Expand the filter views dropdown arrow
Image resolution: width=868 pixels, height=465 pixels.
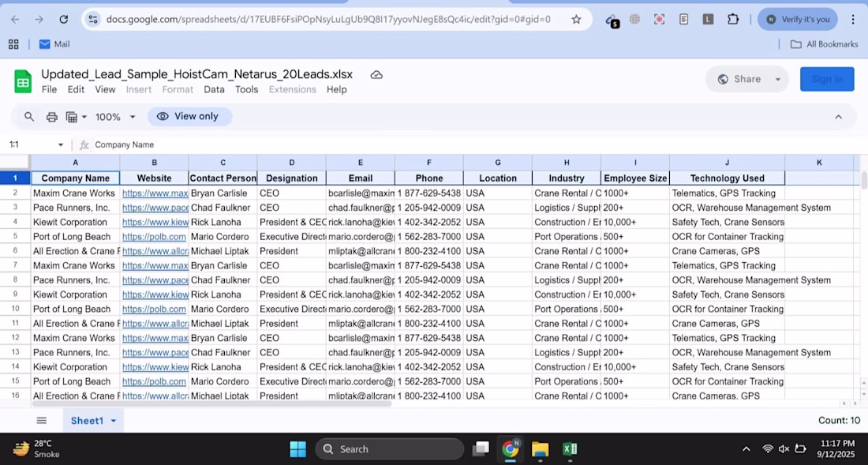[84, 117]
